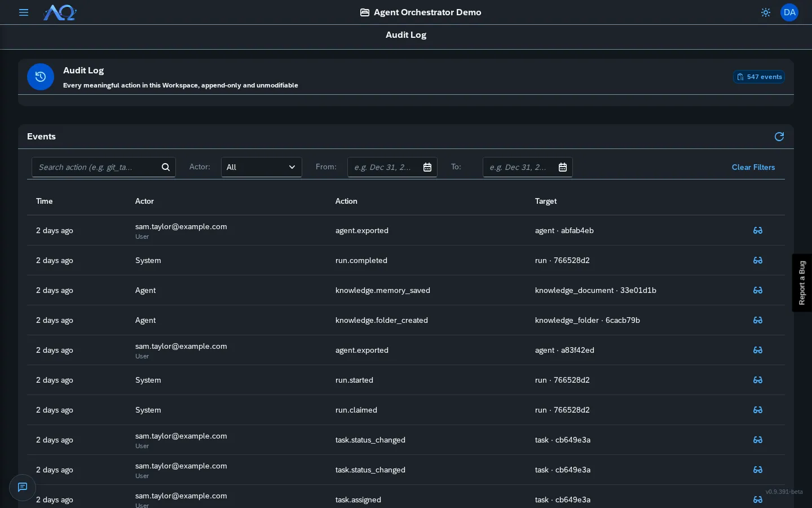Click the search magnifier icon
The image size is (812, 508).
point(166,167)
